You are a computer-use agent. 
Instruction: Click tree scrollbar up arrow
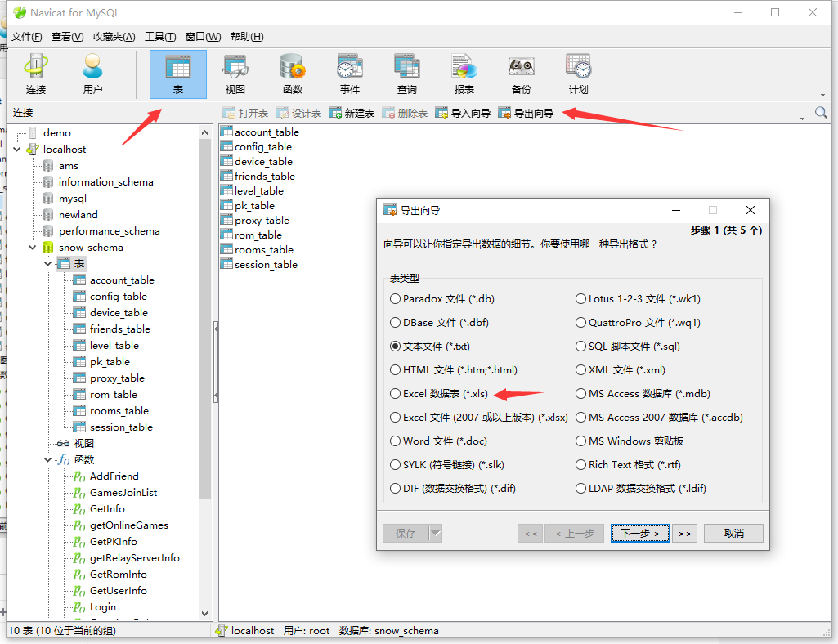click(204, 132)
